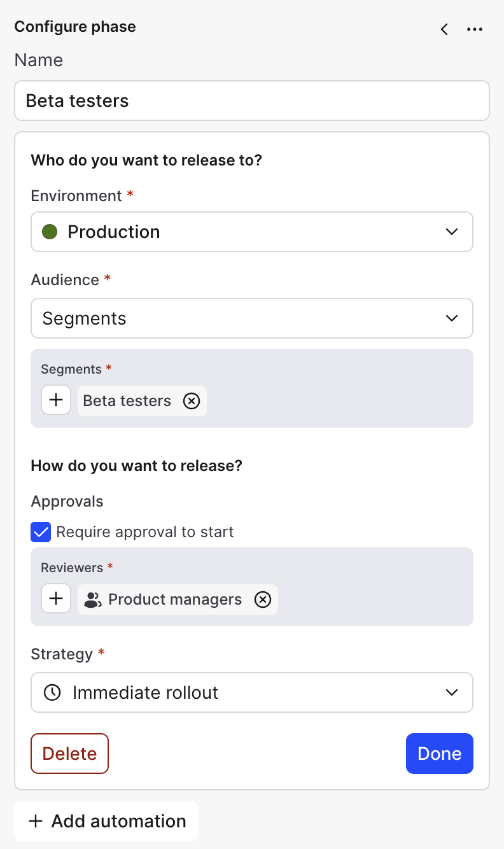Click the green Production environment dot
The width and height of the screenshot is (504, 849).
click(x=50, y=232)
